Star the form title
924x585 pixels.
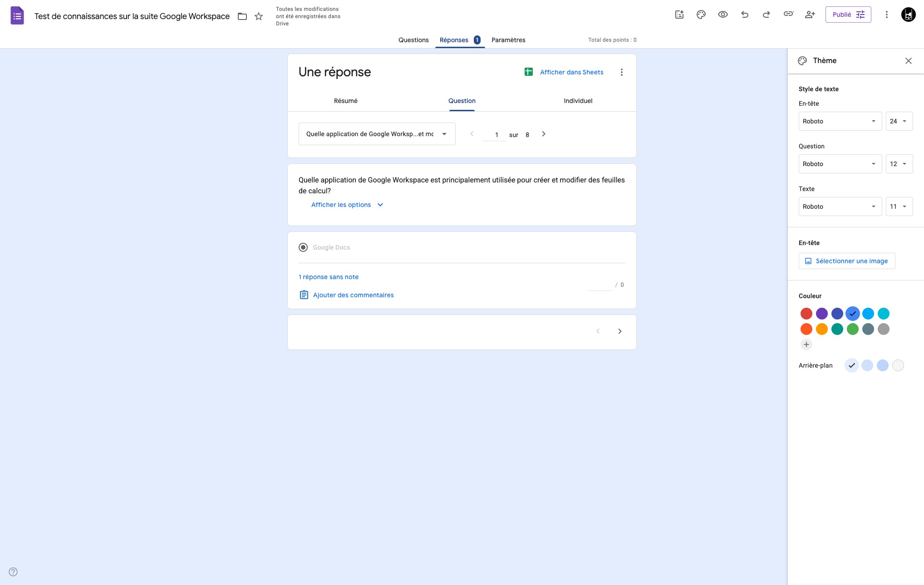click(x=259, y=16)
